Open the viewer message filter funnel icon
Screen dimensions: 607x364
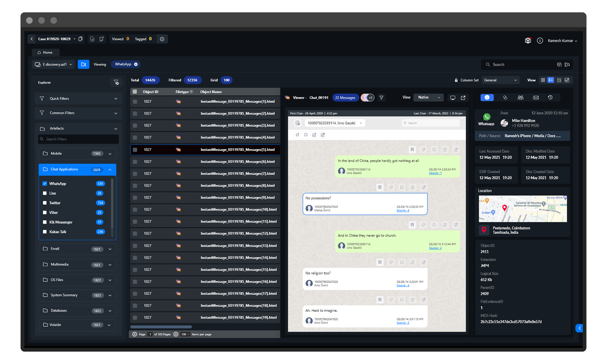tap(381, 98)
